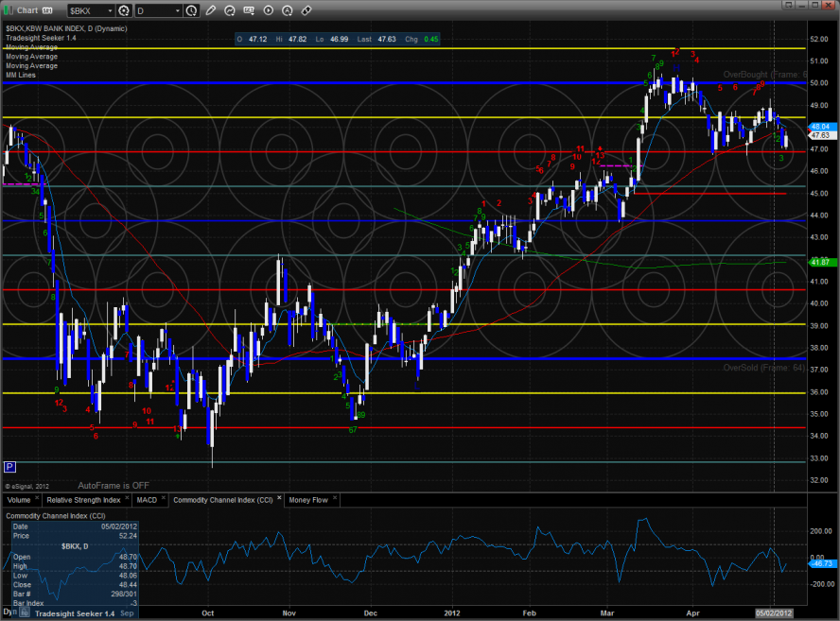Click the link chain toolbar icon

coord(306,10)
